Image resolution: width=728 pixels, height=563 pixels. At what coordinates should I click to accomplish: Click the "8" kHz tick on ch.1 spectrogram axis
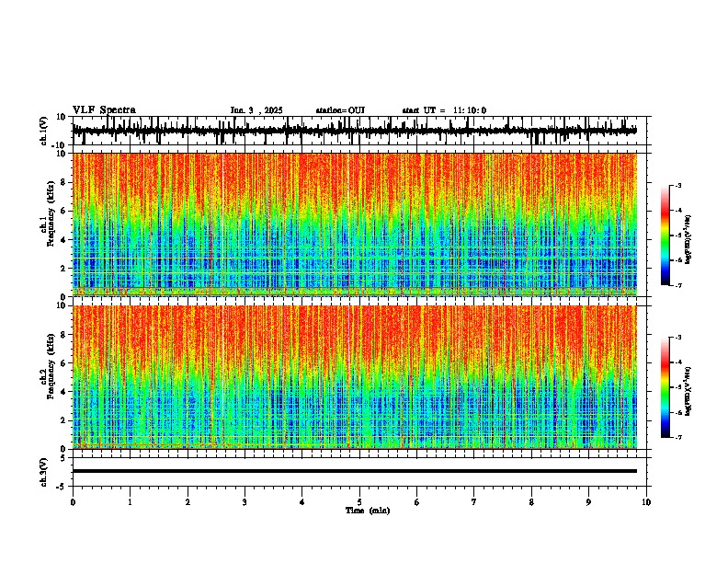click(63, 182)
